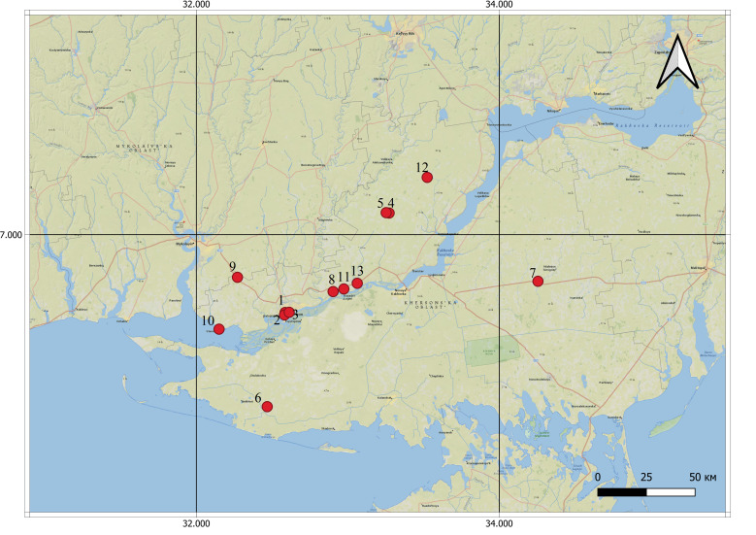
Task: Select the red marker numbered 13
Action: (357, 284)
